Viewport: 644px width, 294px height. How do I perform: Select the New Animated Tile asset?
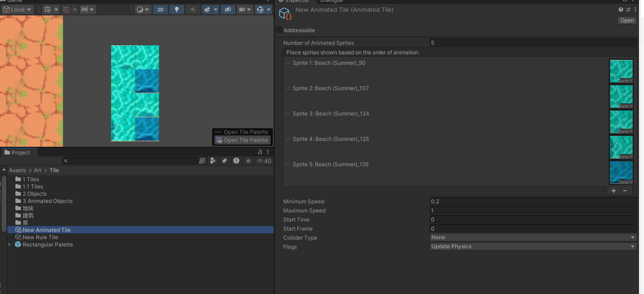click(x=140, y=230)
